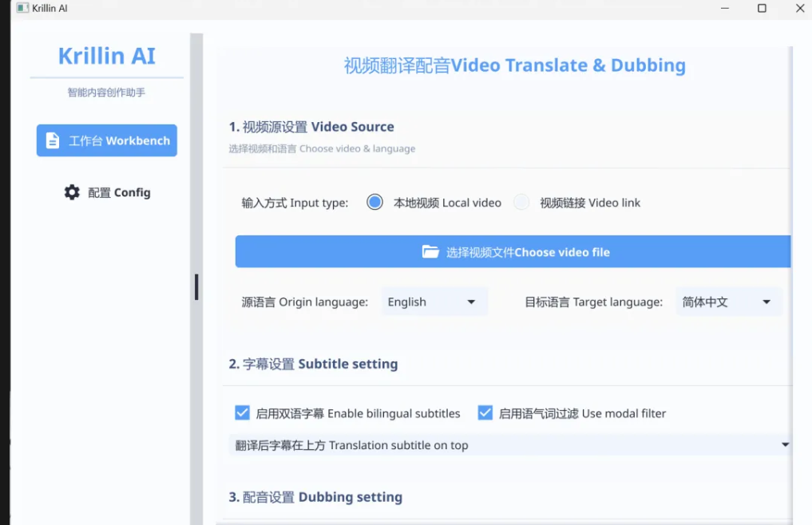The width and height of the screenshot is (812, 525).
Task: Click the 1. Video Source section heading
Action: tap(311, 127)
